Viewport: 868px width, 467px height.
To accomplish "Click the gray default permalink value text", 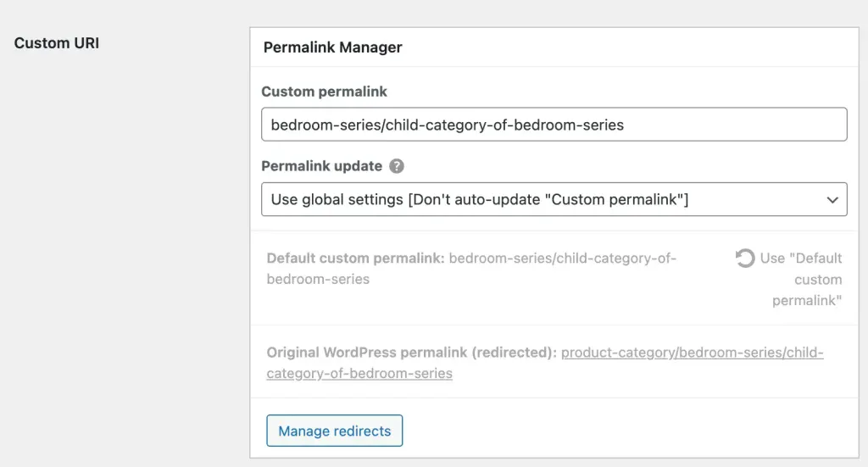I will [562, 259].
